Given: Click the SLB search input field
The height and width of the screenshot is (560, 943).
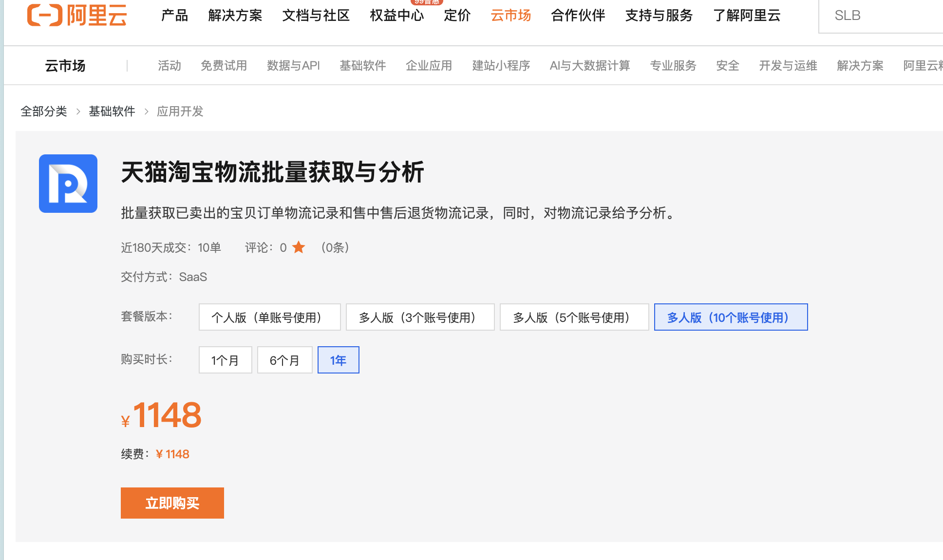Looking at the screenshot, I should point(881,16).
